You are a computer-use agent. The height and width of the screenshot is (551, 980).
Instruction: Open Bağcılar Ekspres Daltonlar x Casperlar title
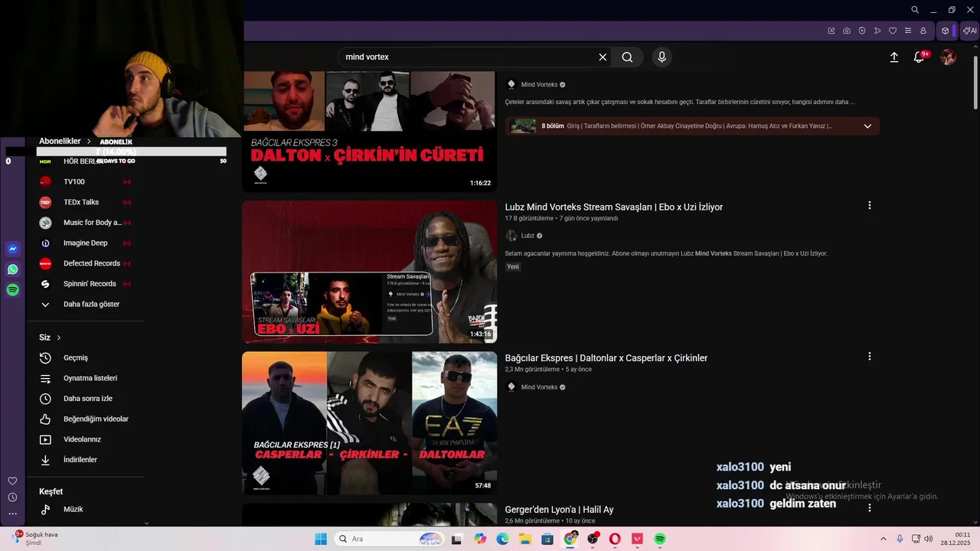point(606,358)
